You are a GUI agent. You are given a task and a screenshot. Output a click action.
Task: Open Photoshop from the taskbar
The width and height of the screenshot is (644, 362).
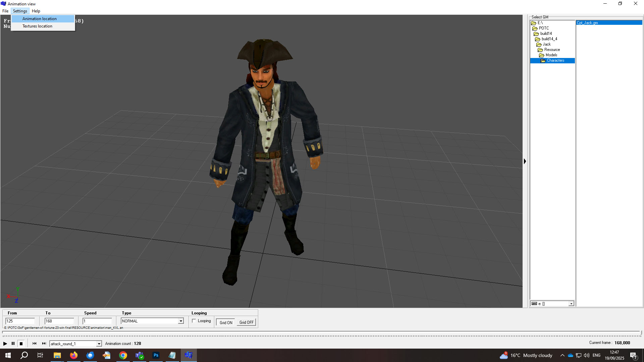(156, 355)
